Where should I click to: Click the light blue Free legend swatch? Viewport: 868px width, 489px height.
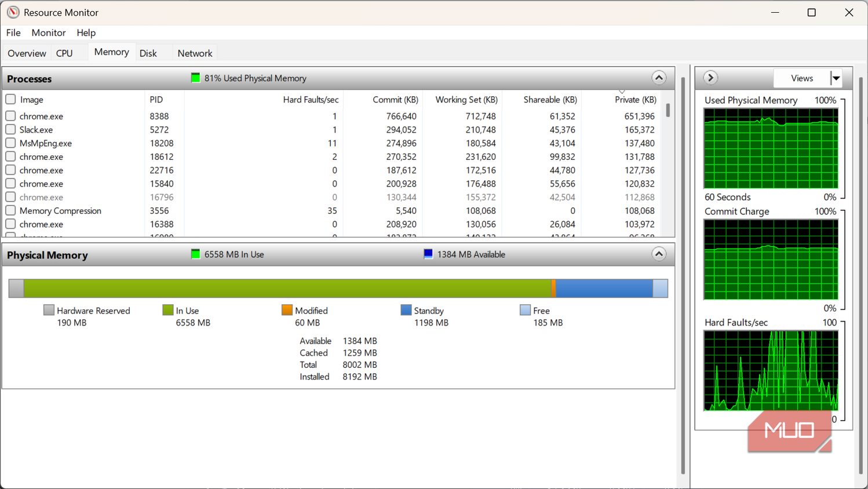click(x=525, y=310)
